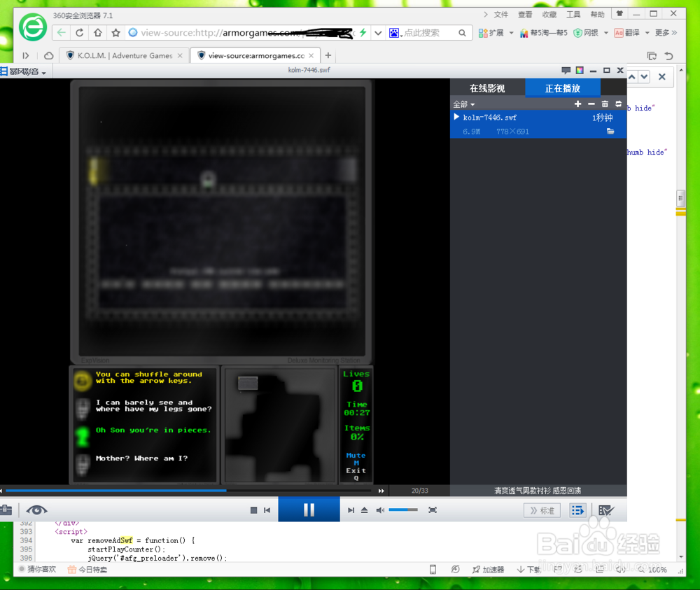Bookmark the page with the star icon
This screenshot has height=590, width=700.
click(x=115, y=33)
